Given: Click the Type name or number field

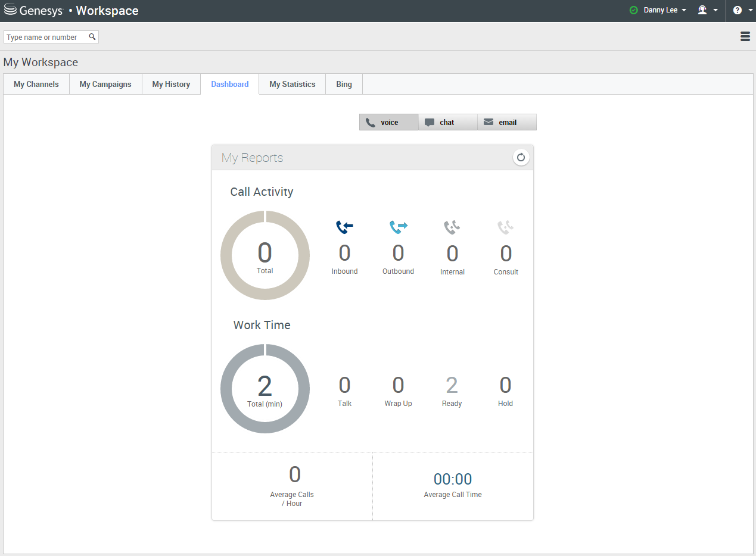Looking at the screenshot, I should pos(45,37).
